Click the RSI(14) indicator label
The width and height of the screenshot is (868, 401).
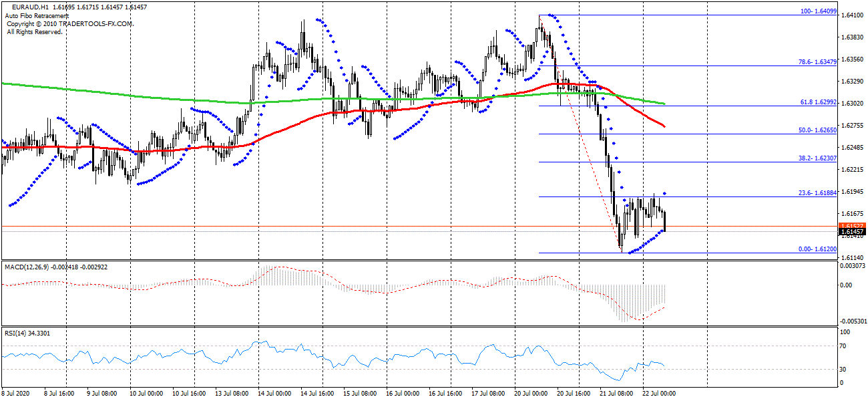click(x=17, y=333)
